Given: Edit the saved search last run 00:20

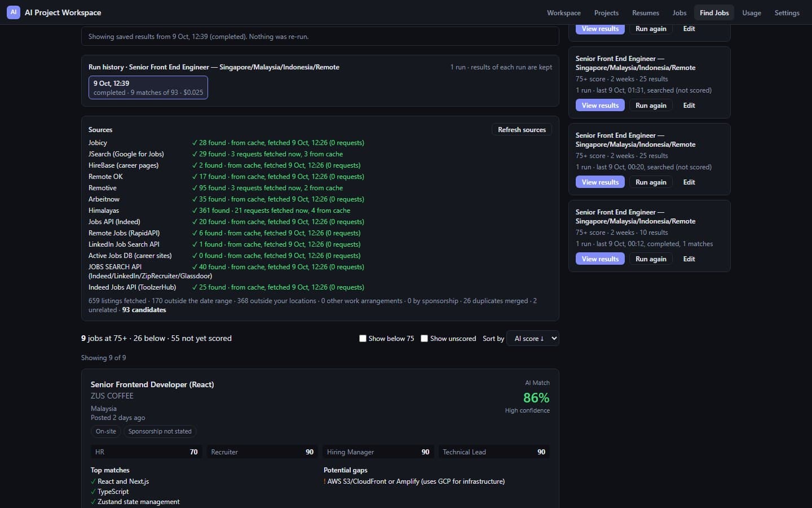Looking at the screenshot, I should click(689, 182).
